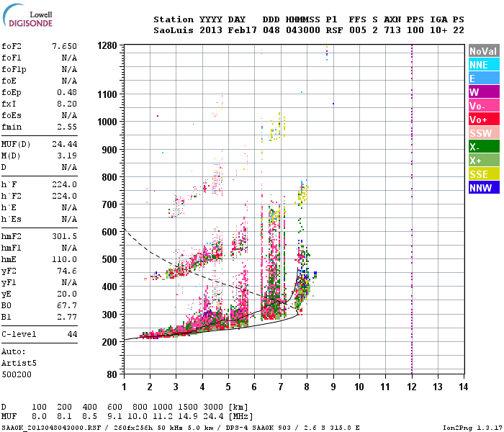Click the Feb17 date in header
Image resolution: width=504 pixels, height=432 pixels.
click(243, 30)
